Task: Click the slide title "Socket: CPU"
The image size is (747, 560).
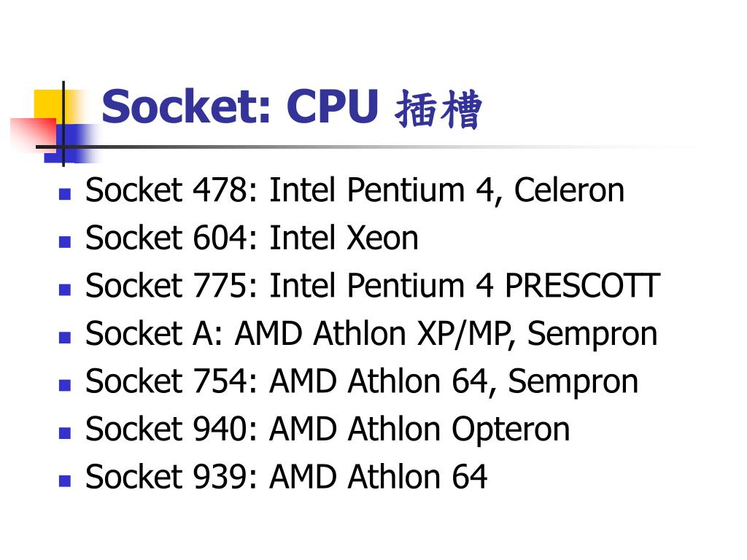Action: coord(240,106)
